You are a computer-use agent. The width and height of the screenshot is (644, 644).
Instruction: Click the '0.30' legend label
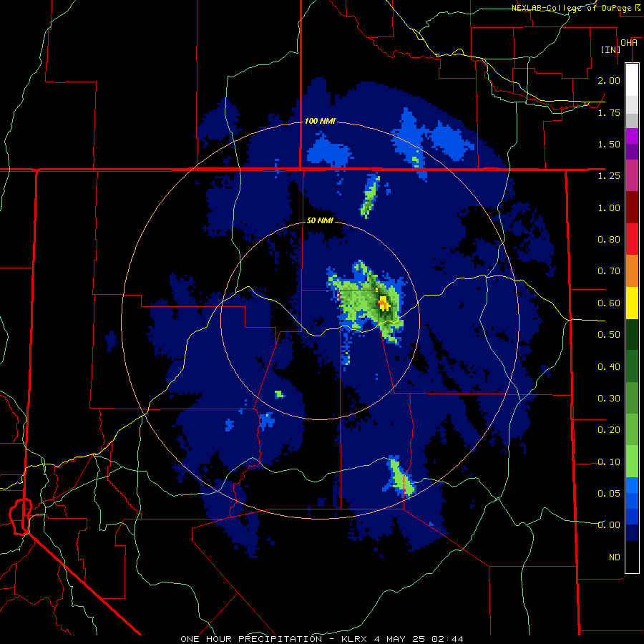tap(609, 399)
